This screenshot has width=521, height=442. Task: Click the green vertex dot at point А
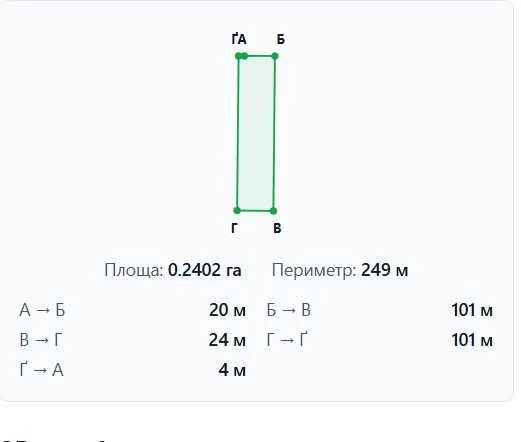pyautogui.click(x=245, y=56)
